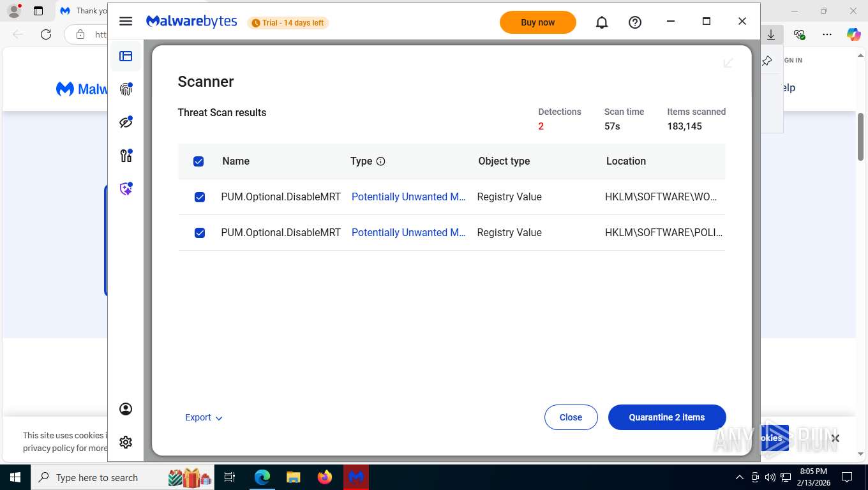Open File Explorer from the taskbar

click(x=293, y=477)
